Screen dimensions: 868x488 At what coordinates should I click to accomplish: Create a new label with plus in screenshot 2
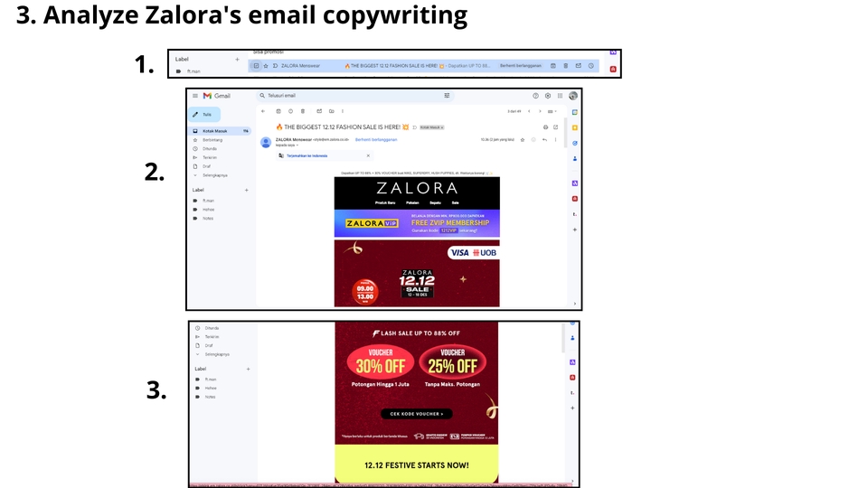pos(246,190)
